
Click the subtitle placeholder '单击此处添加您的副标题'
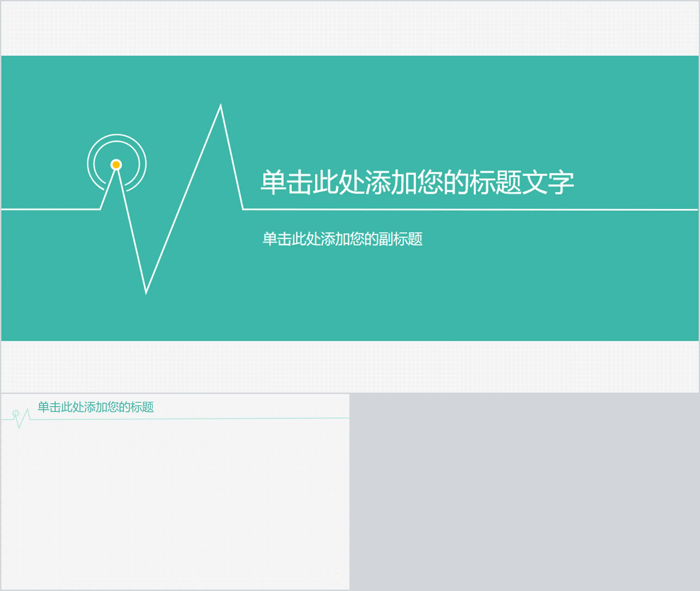tap(342, 239)
